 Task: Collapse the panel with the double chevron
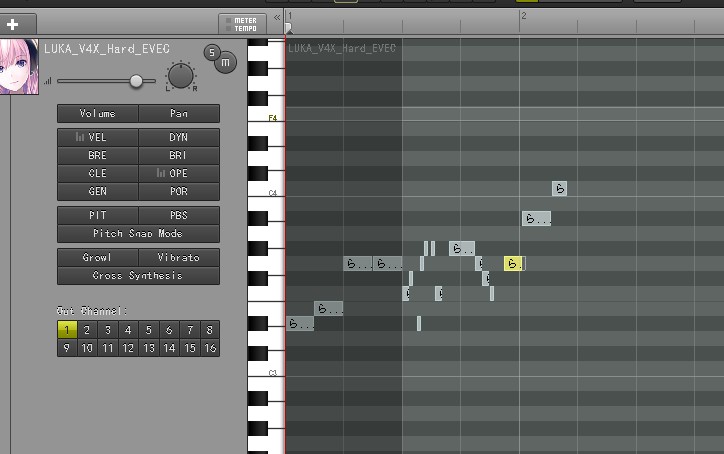click(277, 18)
